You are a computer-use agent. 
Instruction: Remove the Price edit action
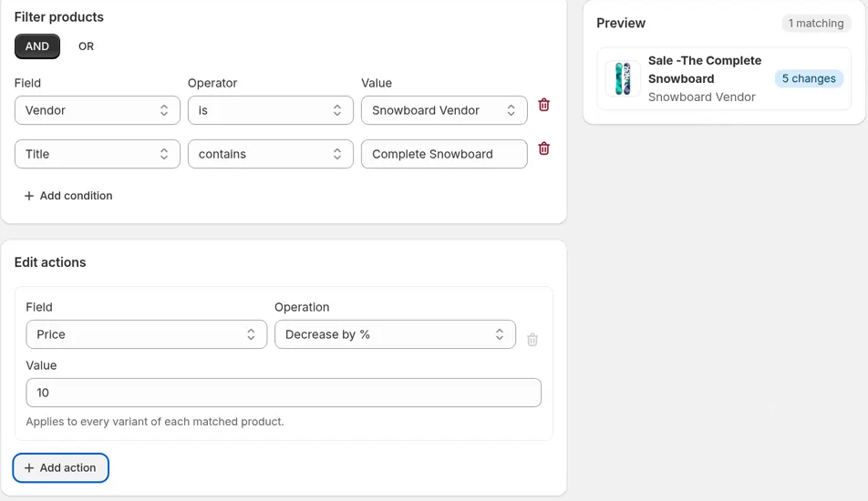click(x=532, y=339)
